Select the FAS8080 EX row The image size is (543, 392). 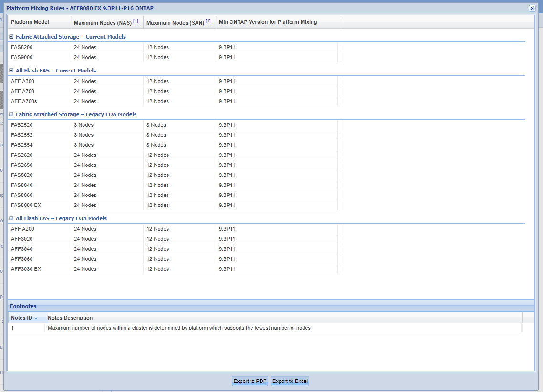(x=172, y=206)
